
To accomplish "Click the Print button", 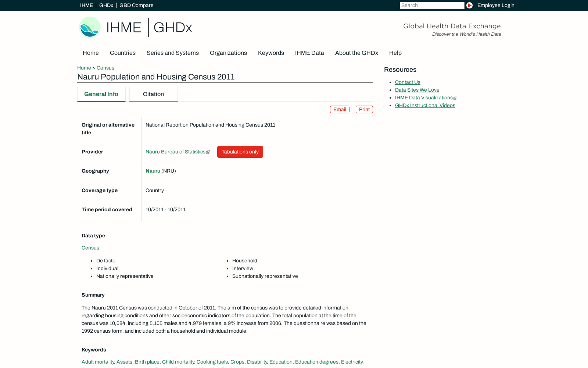I will coord(364,109).
